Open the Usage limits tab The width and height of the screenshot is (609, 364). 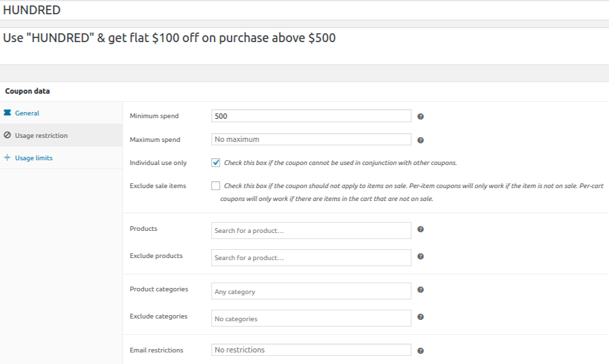tap(33, 158)
